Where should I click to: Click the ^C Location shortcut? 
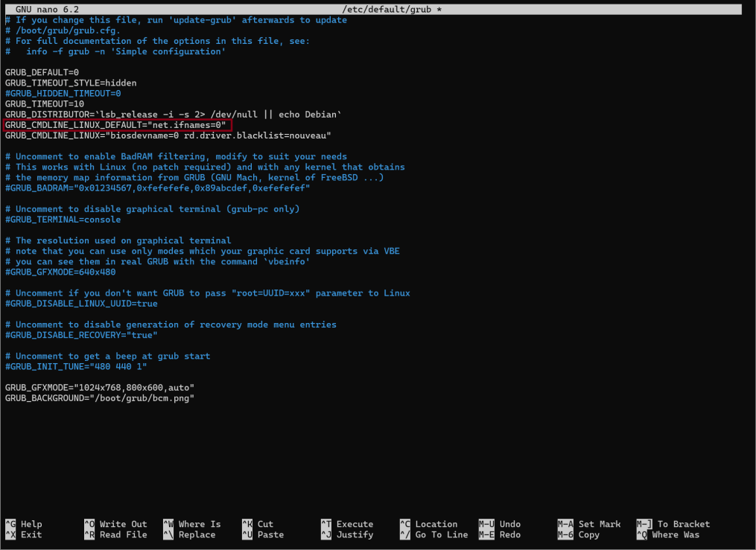point(428,524)
